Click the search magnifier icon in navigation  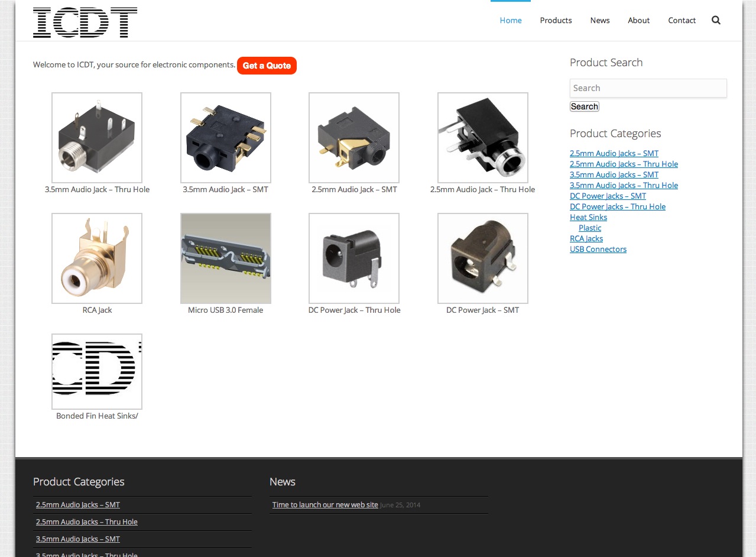[x=716, y=20]
